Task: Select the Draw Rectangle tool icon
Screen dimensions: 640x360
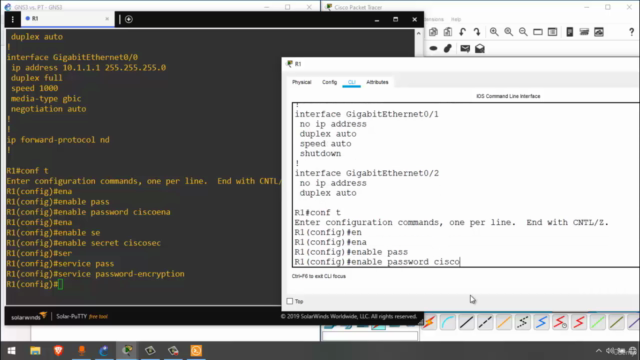Action: 538,32
